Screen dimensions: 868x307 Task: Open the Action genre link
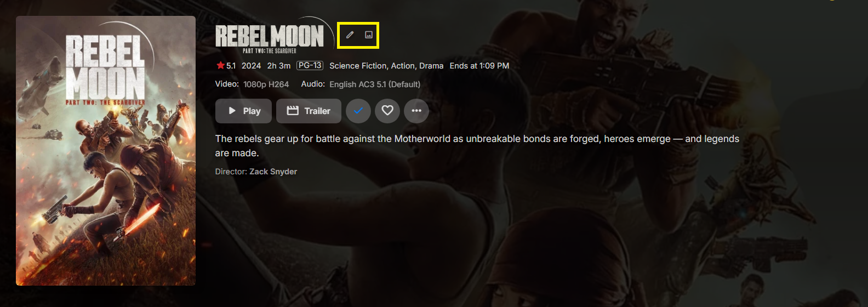403,66
